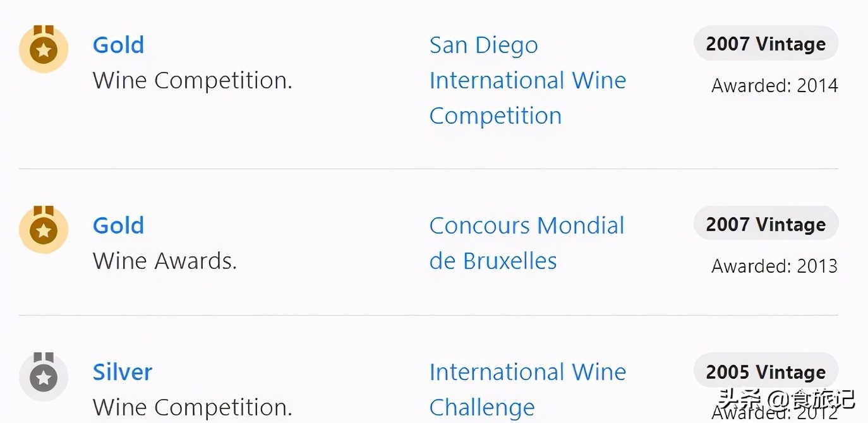
Task: Click Wine Competition text under first Gold
Action: coord(192,80)
